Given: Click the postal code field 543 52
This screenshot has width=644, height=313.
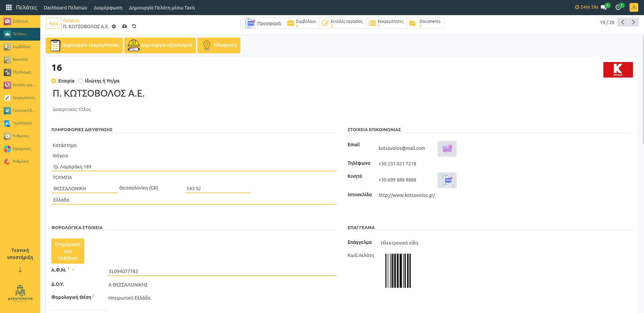Looking at the screenshot, I should coord(218,189).
